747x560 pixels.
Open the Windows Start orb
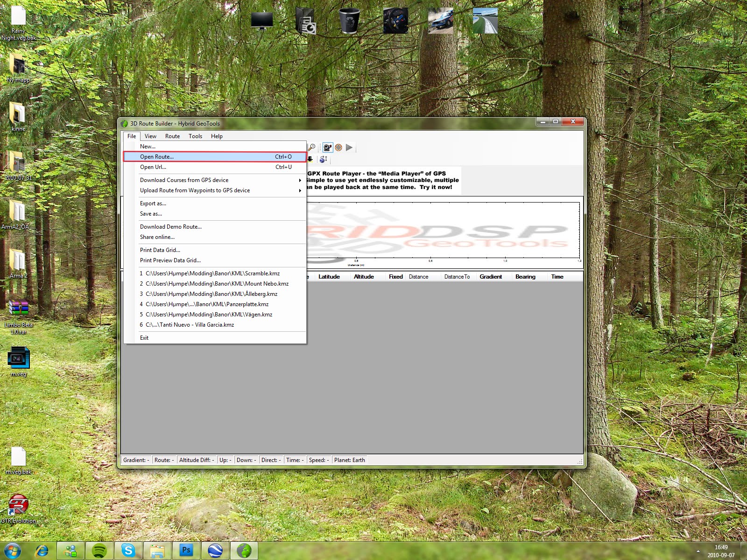click(x=13, y=551)
